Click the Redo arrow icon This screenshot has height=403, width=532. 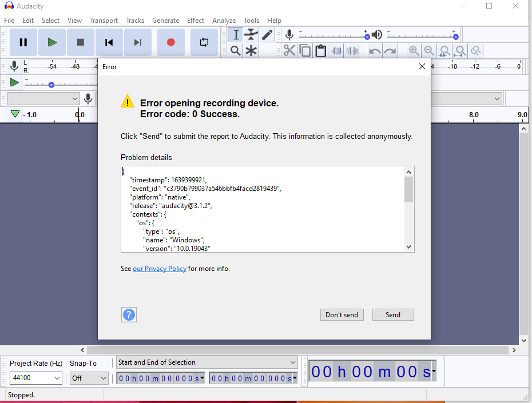pyautogui.click(x=390, y=51)
